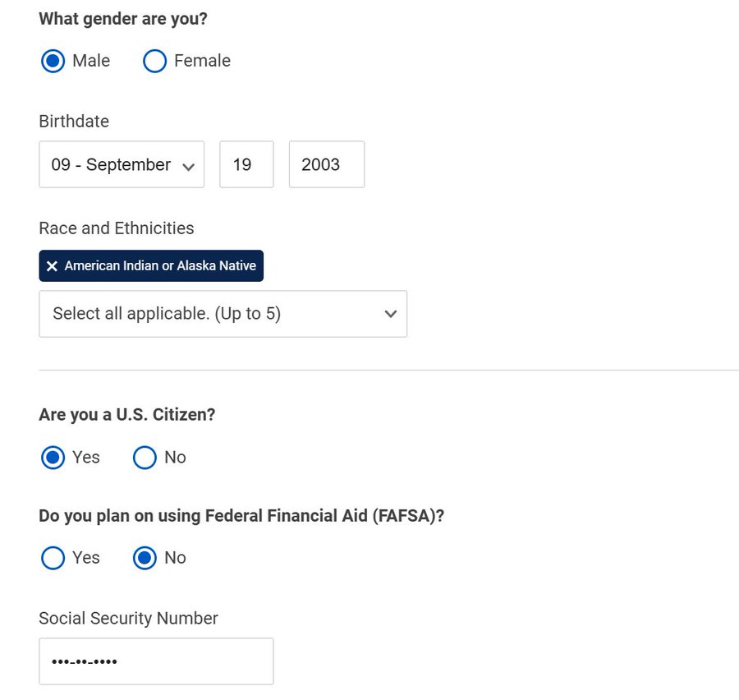This screenshot has width=739, height=700.
Task: Click the Yes label under citizenship question
Action: (85, 458)
